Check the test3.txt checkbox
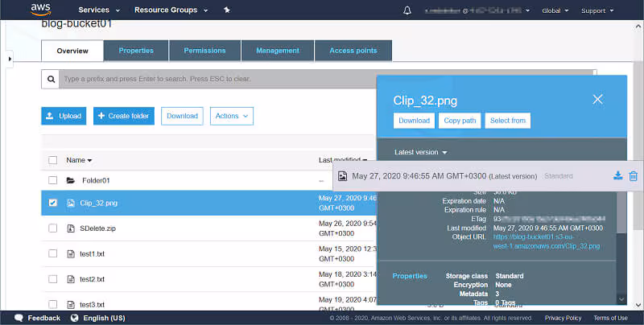This screenshot has height=325, width=644. [x=52, y=304]
